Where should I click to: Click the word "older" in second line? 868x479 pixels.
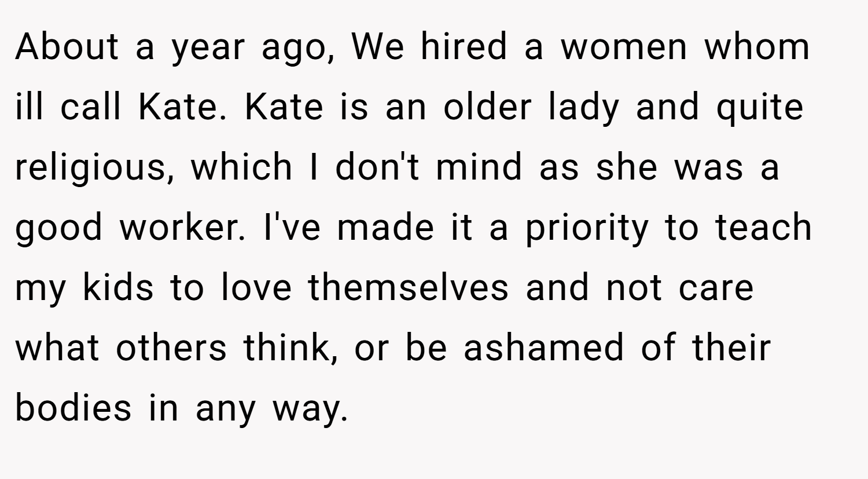(487, 106)
